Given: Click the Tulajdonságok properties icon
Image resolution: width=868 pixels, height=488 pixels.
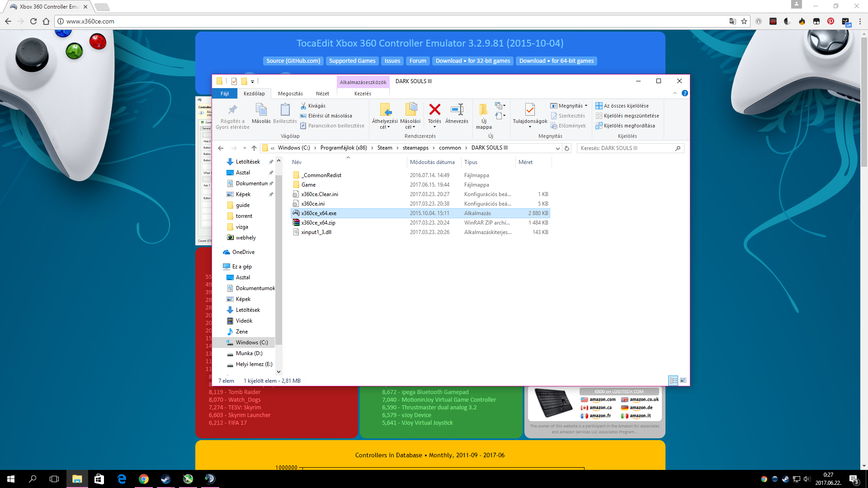Looking at the screenshot, I should tap(530, 110).
